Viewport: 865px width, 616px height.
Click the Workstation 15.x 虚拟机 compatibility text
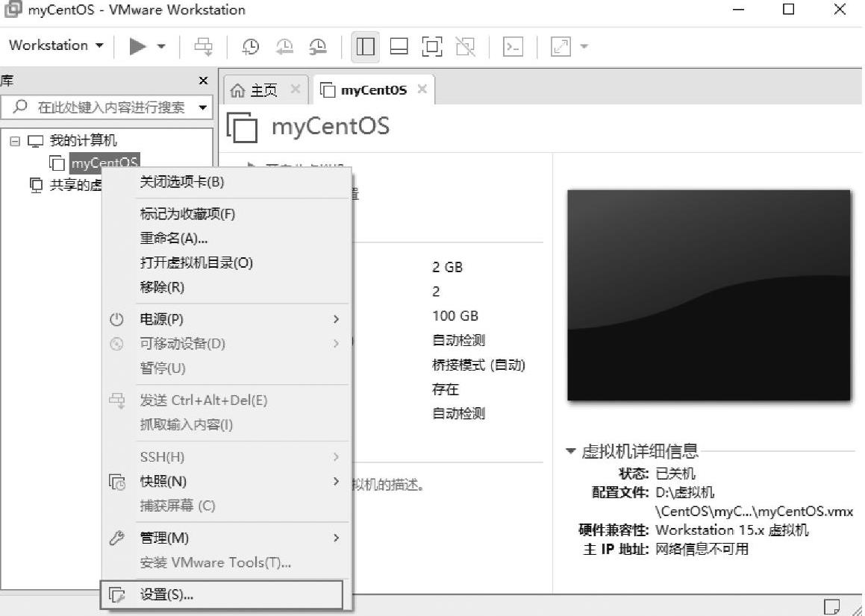point(731,530)
